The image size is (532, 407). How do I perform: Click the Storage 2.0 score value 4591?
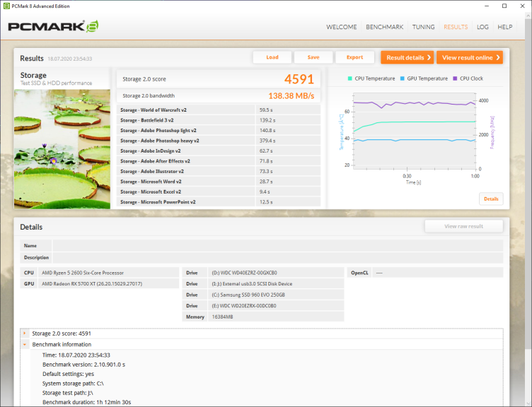point(299,79)
